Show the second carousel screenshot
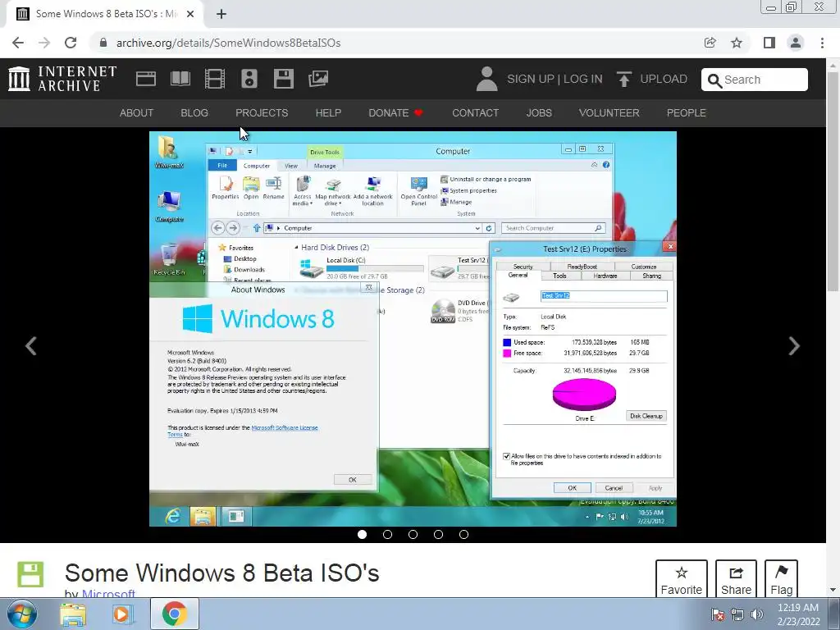 click(x=387, y=534)
